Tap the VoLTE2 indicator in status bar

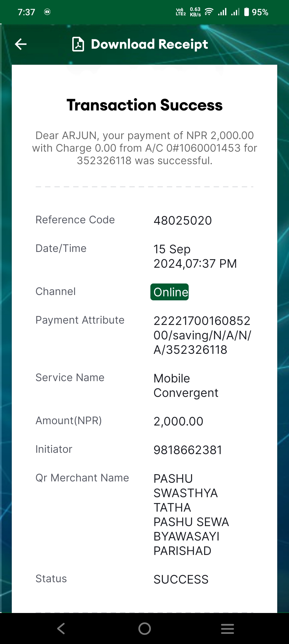181,12
